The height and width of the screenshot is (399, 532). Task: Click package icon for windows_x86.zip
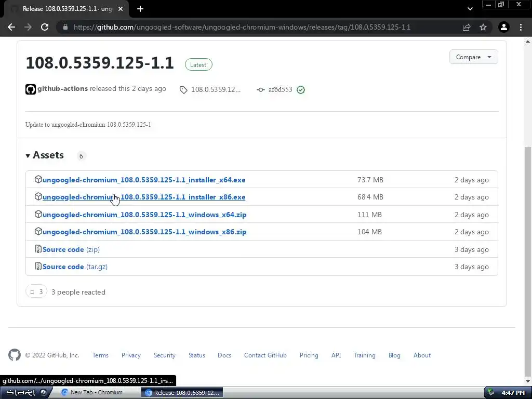[38, 231]
